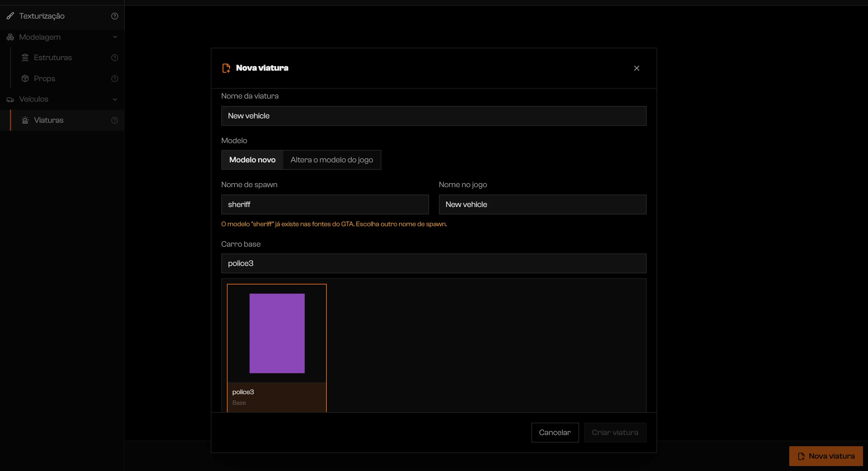Viewport: 868px width, 471px height.
Task: Open the Texturização menu item
Action: coord(62,16)
